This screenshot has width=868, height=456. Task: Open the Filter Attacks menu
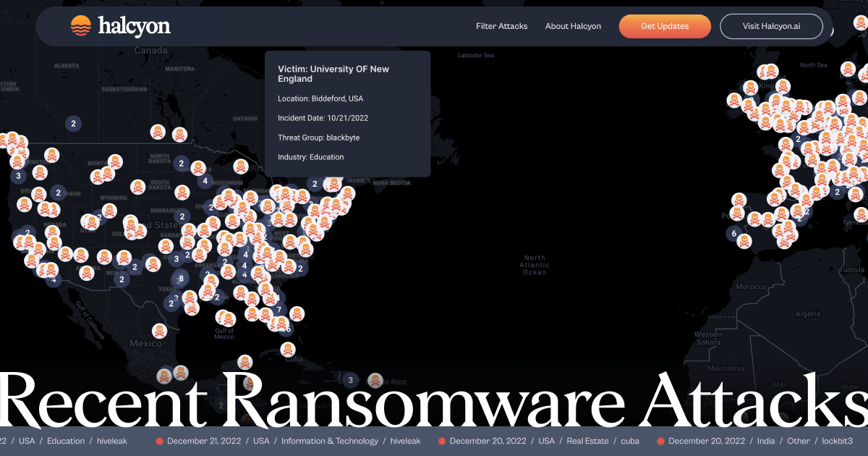(501, 26)
